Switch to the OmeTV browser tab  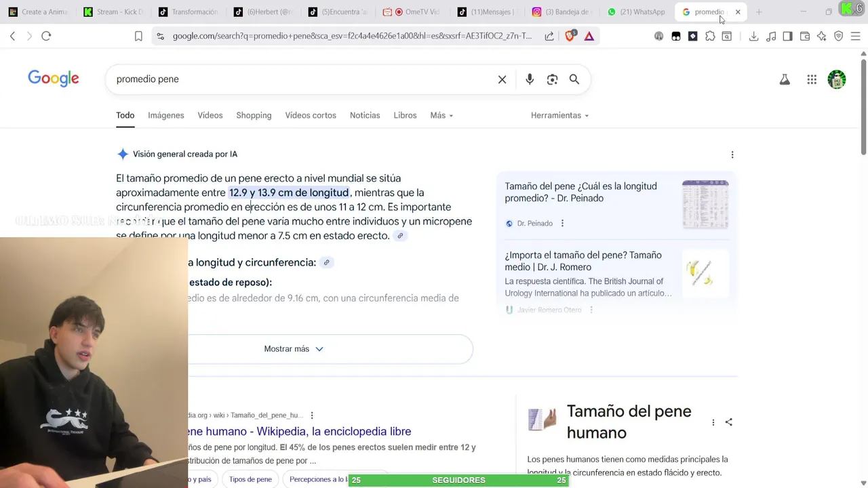412,12
